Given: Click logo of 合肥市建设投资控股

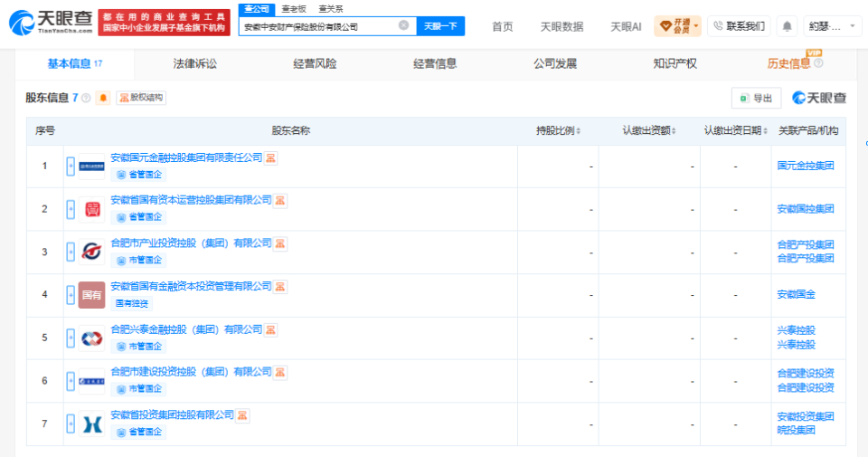Looking at the screenshot, I should coord(91,381).
